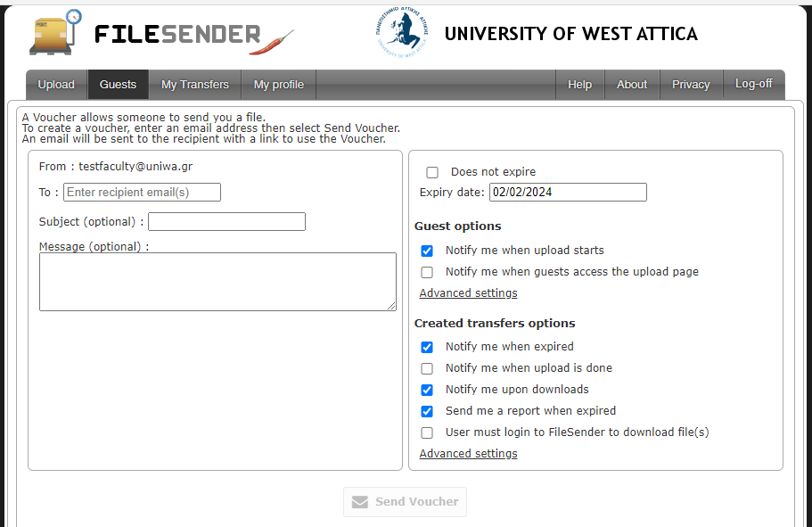Open the My Transfers tab

pyautogui.click(x=195, y=85)
